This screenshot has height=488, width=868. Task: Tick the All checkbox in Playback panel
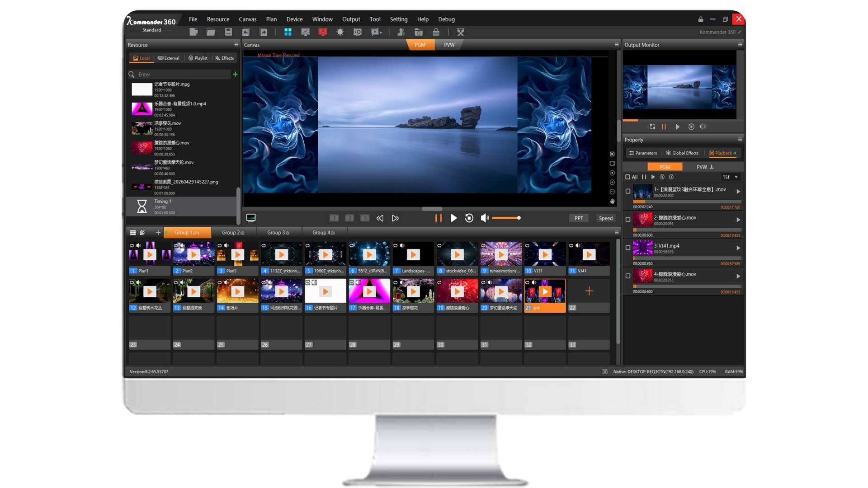pos(627,177)
